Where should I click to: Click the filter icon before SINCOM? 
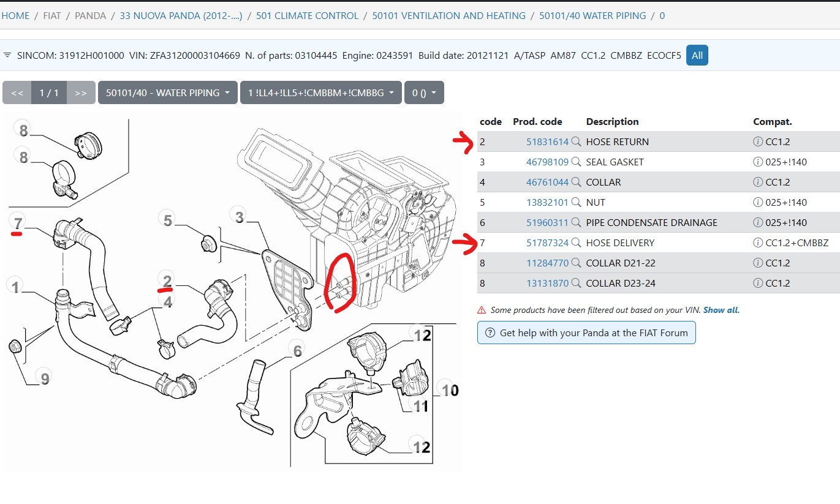point(7,55)
